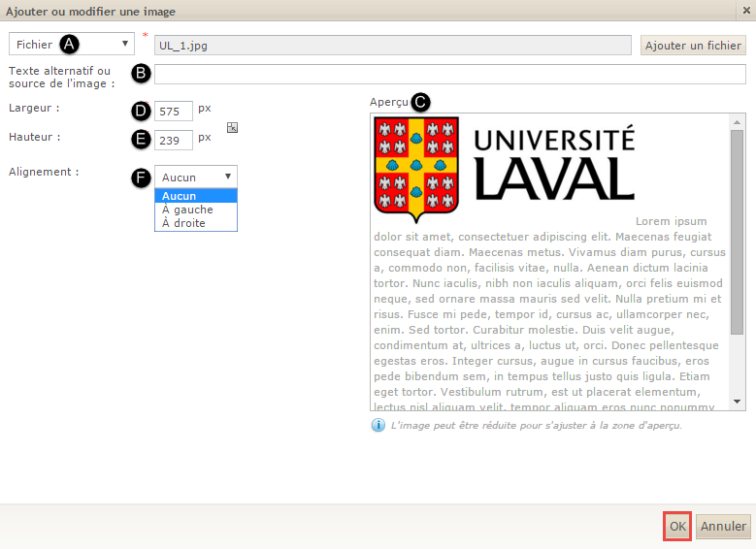Click the Annuler button
Image resolution: width=756 pixels, height=549 pixels.
pyautogui.click(x=723, y=526)
